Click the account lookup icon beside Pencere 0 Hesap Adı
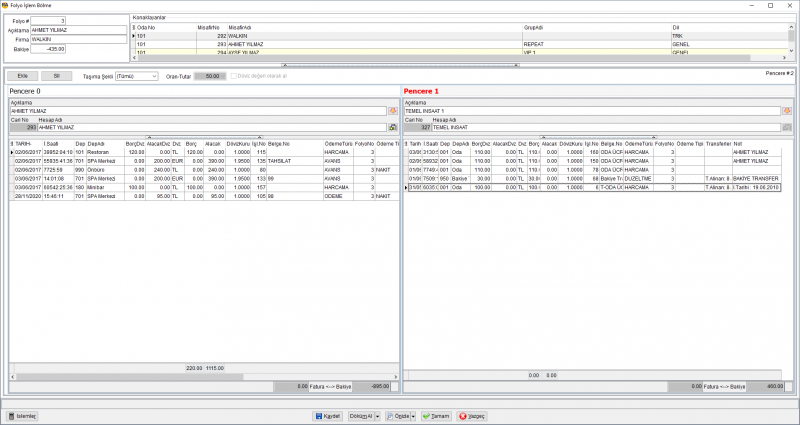Screen dimensions: 800x425 (393, 128)
